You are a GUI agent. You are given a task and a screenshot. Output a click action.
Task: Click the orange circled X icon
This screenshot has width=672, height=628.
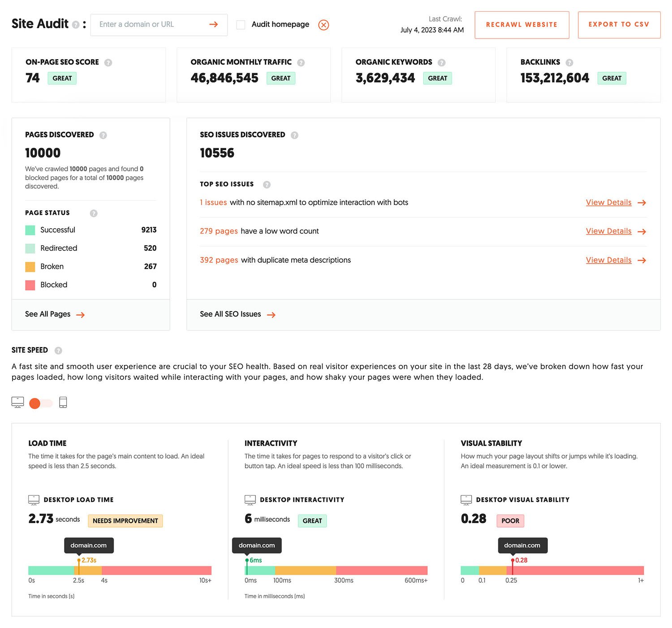(x=323, y=25)
